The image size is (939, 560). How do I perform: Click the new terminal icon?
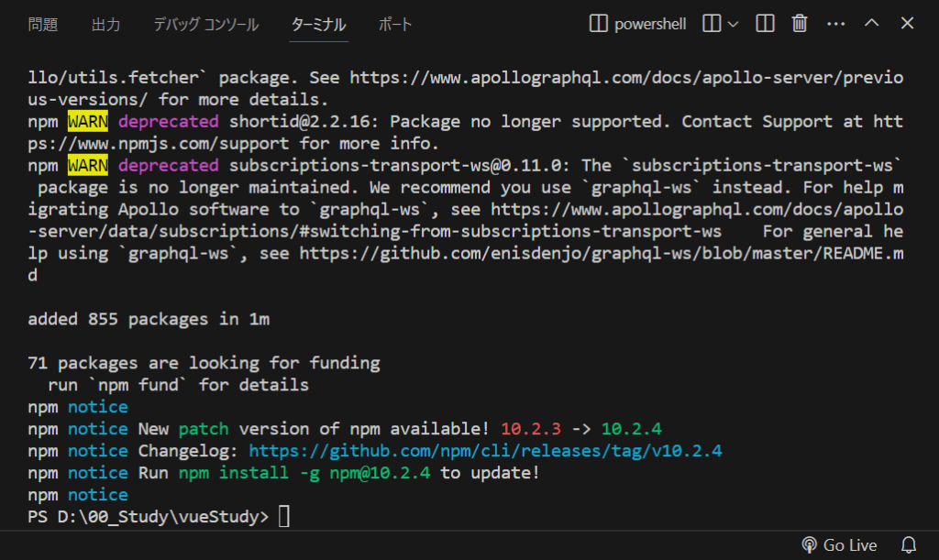(x=712, y=24)
